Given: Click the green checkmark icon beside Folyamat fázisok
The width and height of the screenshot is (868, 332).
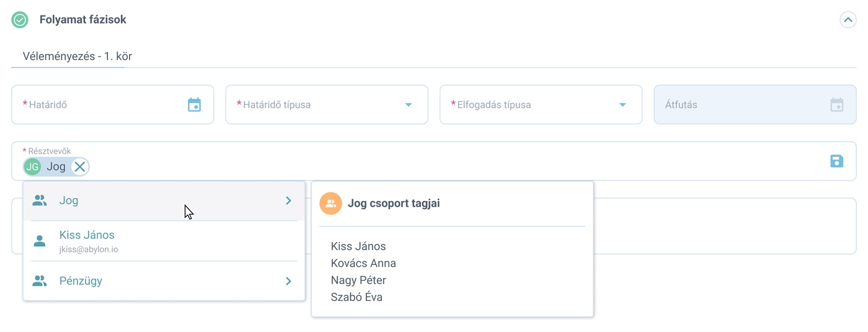Looking at the screenshot, I should point(20,20).
